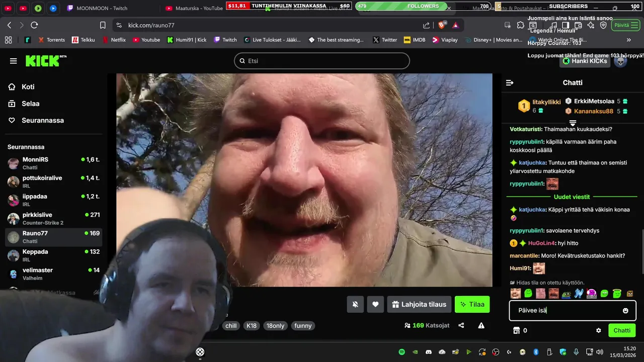Insert the first face emote in quick bar

(515, 293)
